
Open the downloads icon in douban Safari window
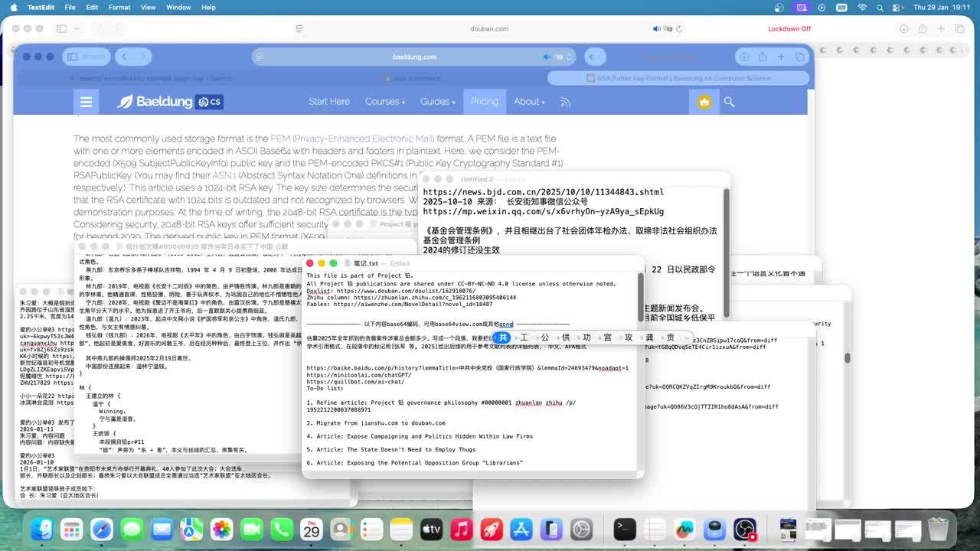903,29
